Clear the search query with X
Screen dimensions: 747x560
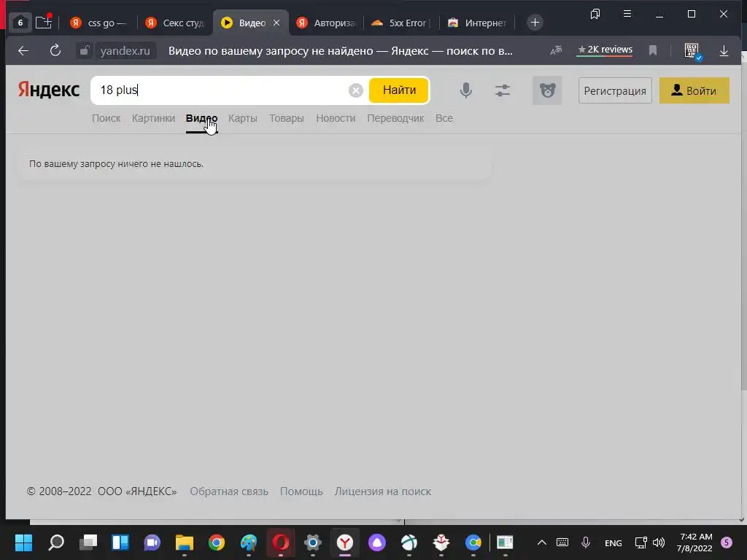coord(355,90)
